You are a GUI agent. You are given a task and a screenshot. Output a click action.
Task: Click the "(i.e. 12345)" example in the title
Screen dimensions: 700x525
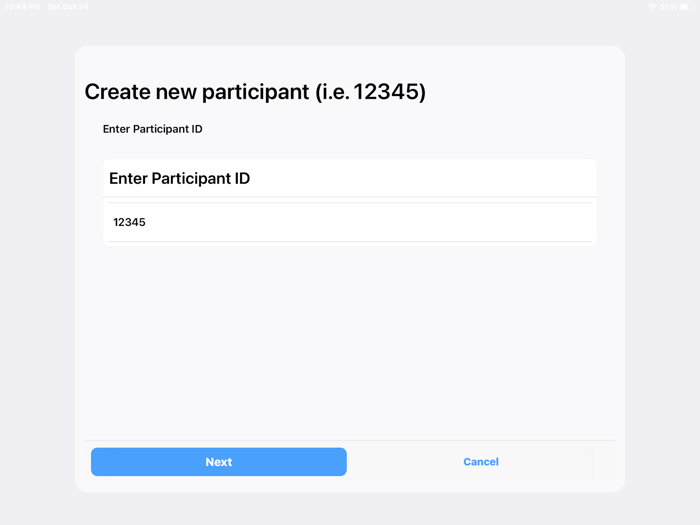pos(371,92)
